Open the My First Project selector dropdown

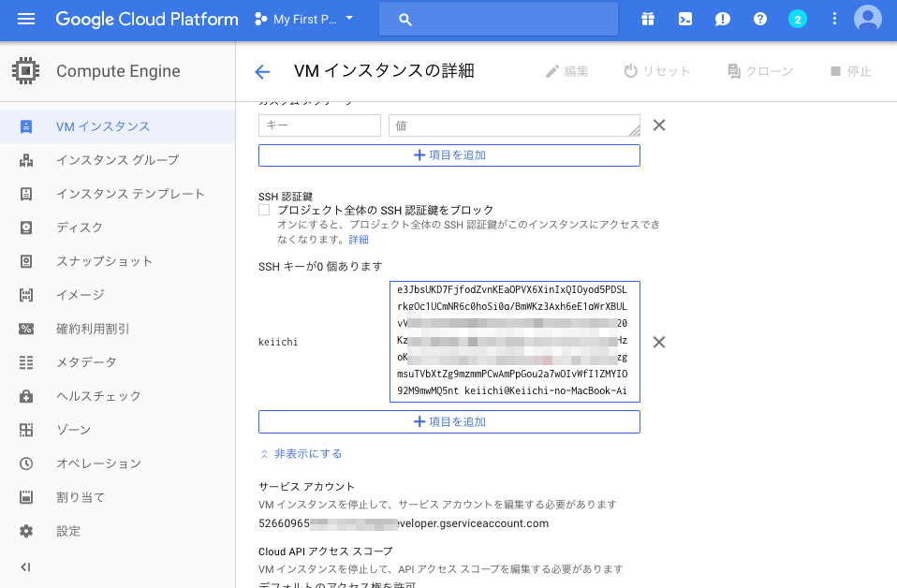[x=304, y=19]
